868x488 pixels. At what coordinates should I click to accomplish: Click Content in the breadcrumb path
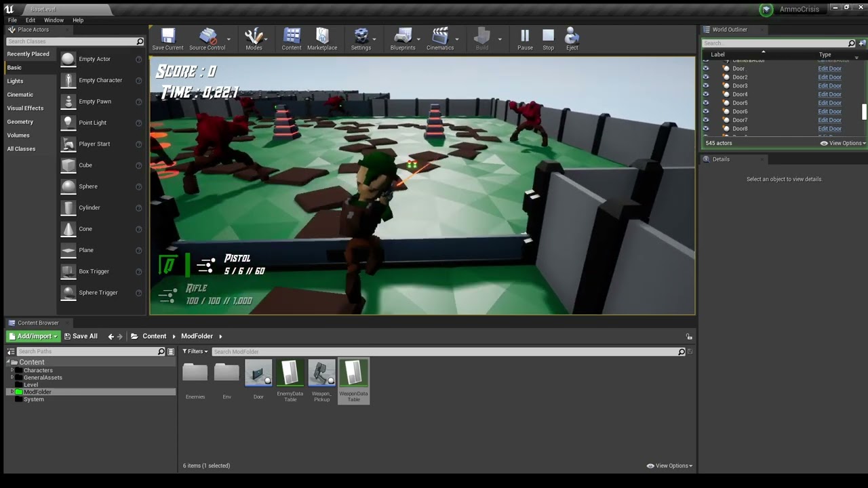(x=154, y=336)
